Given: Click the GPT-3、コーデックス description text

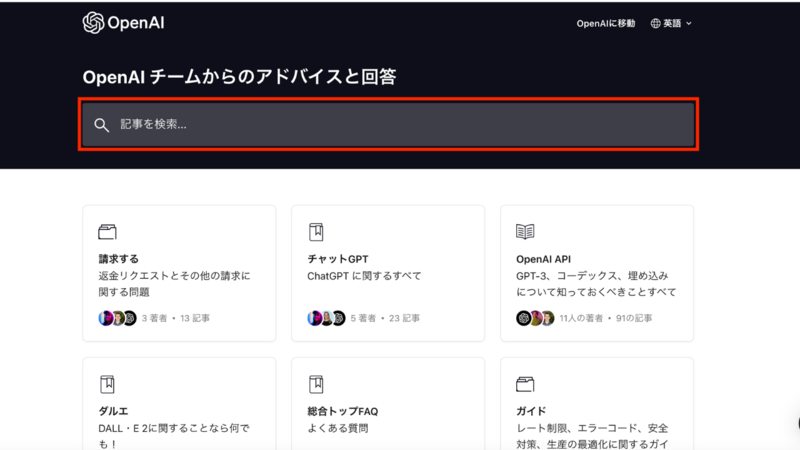Looking at the screenshot, I should 596,284.
